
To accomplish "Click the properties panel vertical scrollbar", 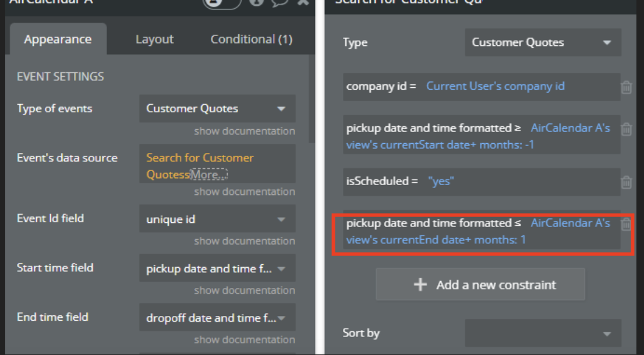I will pos(312,98).
